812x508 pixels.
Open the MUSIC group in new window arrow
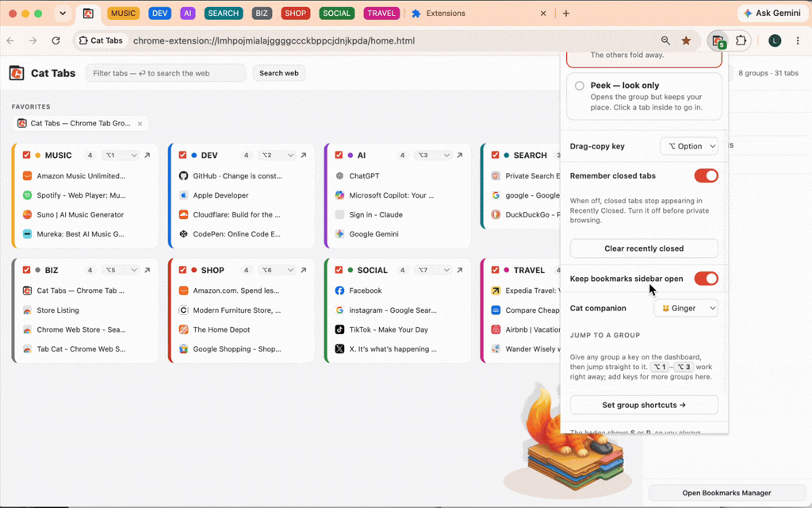pos(147,155)
